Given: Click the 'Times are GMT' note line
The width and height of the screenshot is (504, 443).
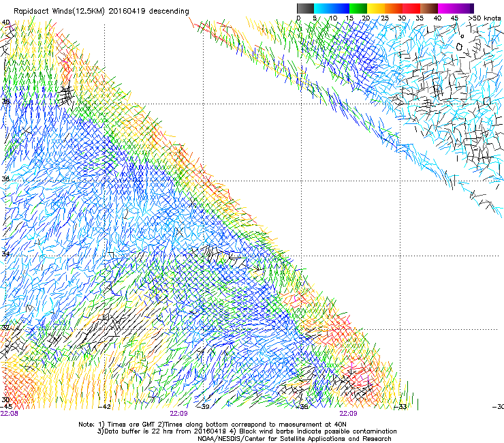Looking at the screenshot, I should (x=212, y=425).
